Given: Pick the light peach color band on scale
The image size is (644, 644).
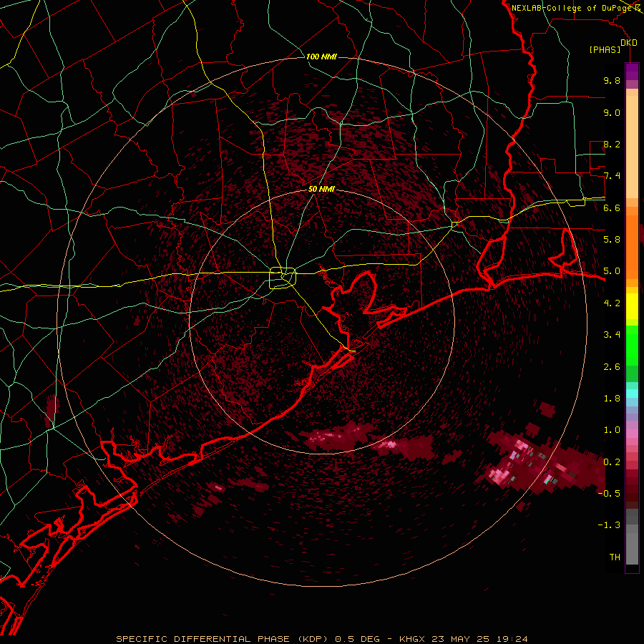Looking at the screenshot, I should [x=632, y=148].
